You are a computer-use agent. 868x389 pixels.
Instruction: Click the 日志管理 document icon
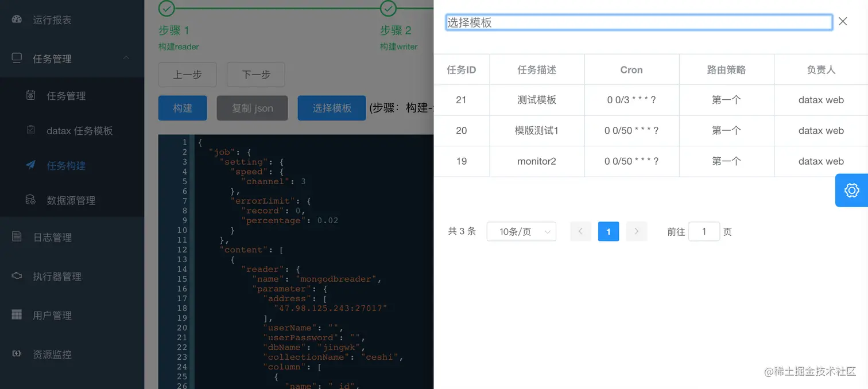coord(17,237)
